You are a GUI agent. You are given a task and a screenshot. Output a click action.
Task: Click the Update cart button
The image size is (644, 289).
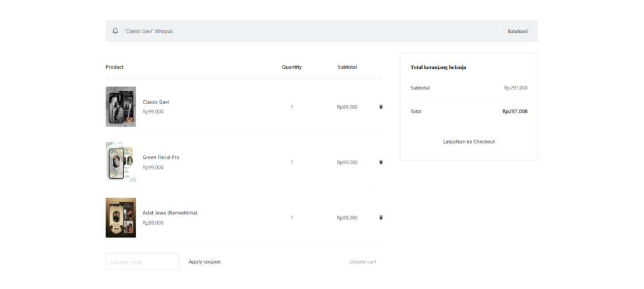362,261
